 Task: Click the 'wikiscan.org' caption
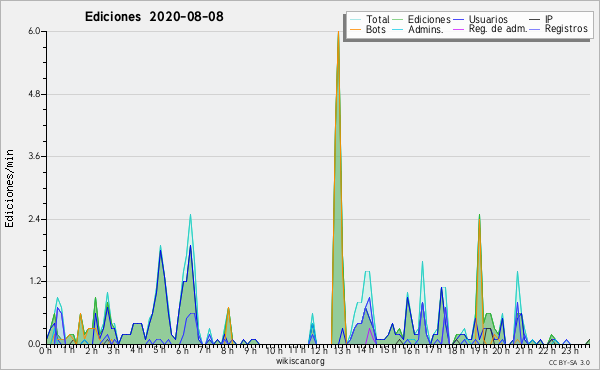pos(300,361)
